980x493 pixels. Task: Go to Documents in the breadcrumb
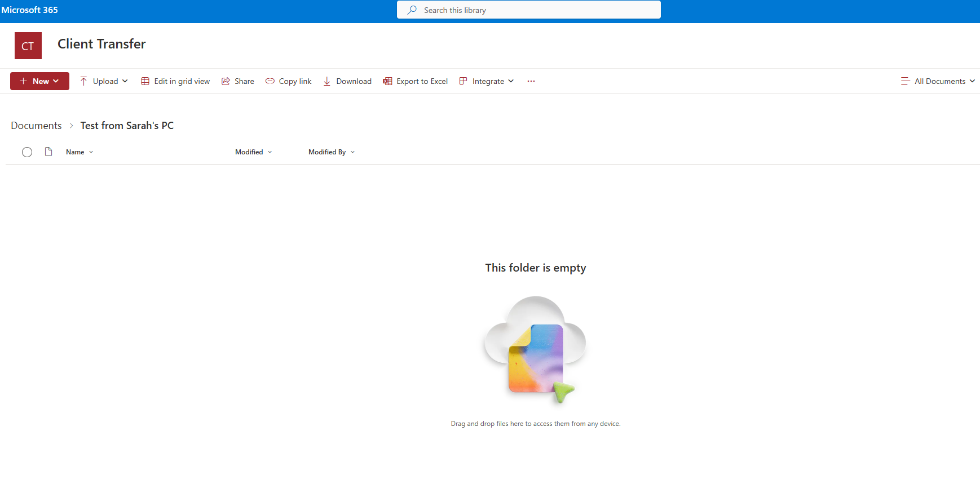click(x=36, y=126)
